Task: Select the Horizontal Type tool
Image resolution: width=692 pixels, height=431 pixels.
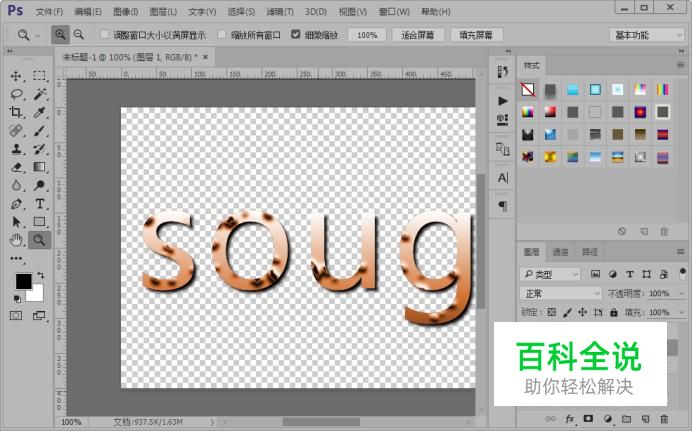Action: [40, 204]
